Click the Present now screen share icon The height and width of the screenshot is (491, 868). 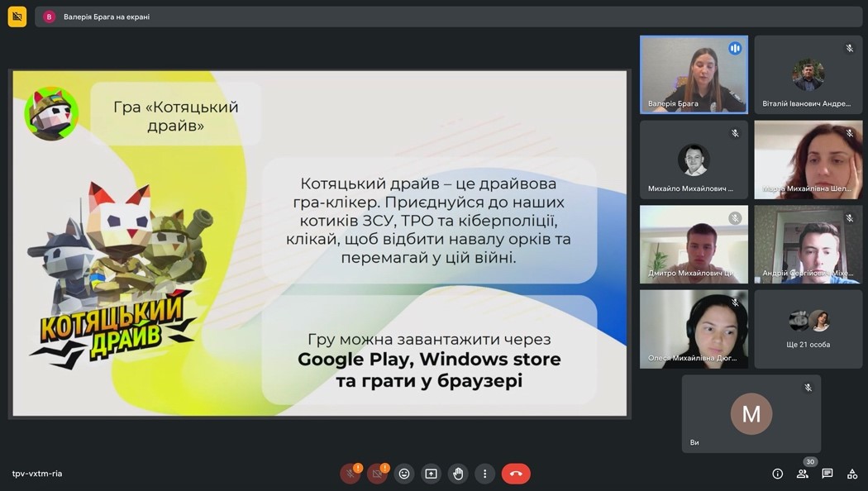coord(431,474)
